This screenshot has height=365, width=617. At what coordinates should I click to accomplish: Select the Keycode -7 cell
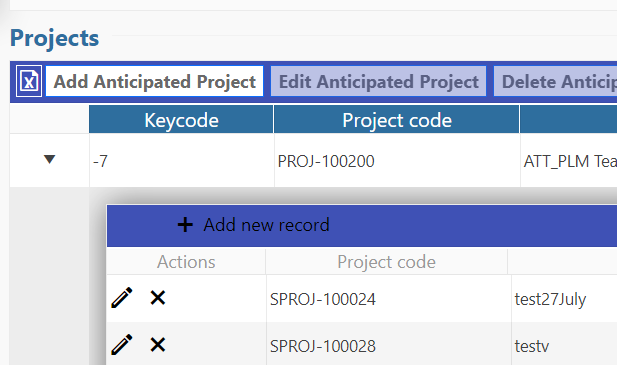(x=182, y=160)
